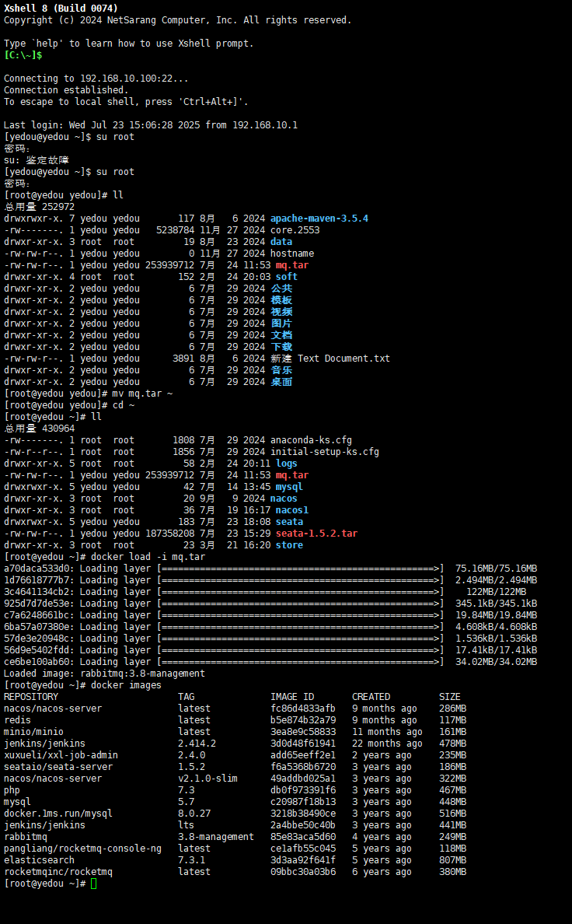
Task: Click the blue store directory name
Action: [x=289, y=545]
